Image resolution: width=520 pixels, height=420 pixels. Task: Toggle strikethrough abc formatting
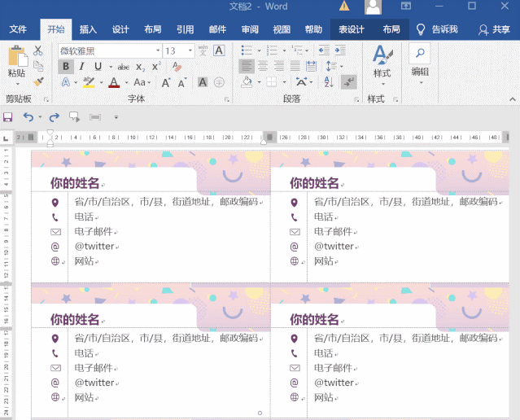pos(124,67)
